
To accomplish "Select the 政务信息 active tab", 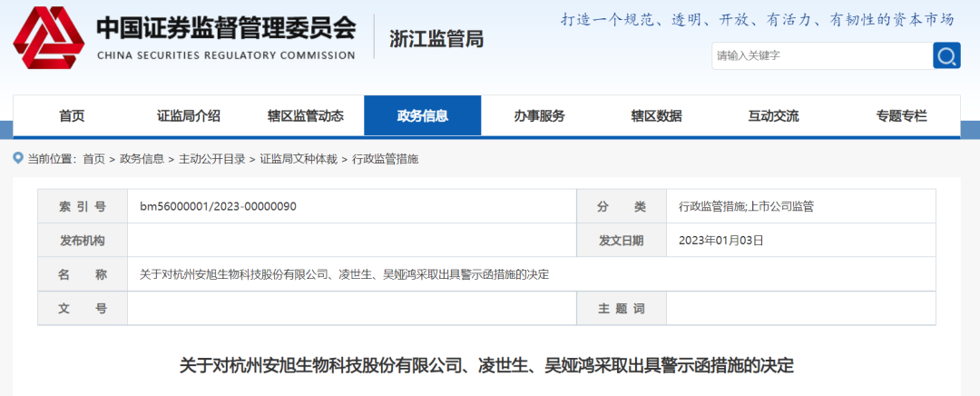I will [x=423, y=116].
